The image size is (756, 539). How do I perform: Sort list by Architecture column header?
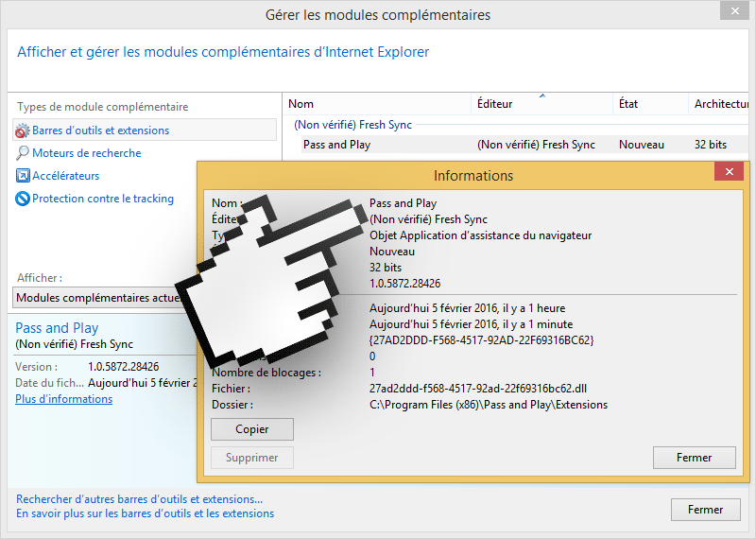718,104
